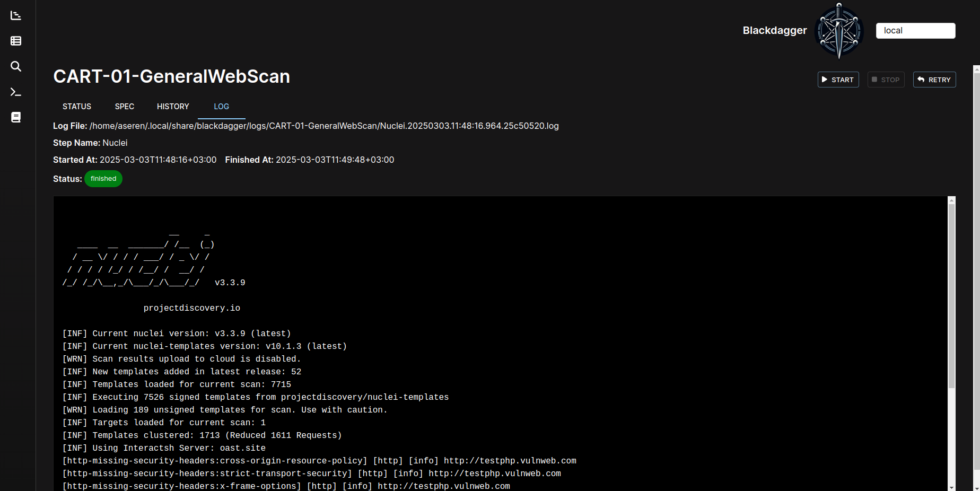Click the 'Scan results upload to cloud is disabled' warning
The height and width of the screenshot is (491, 980).
181,359
